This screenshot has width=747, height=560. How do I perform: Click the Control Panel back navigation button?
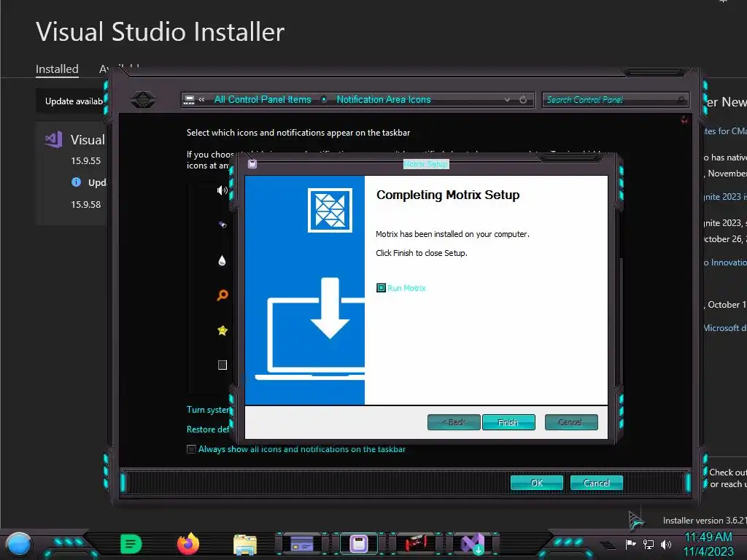(142, 99)
